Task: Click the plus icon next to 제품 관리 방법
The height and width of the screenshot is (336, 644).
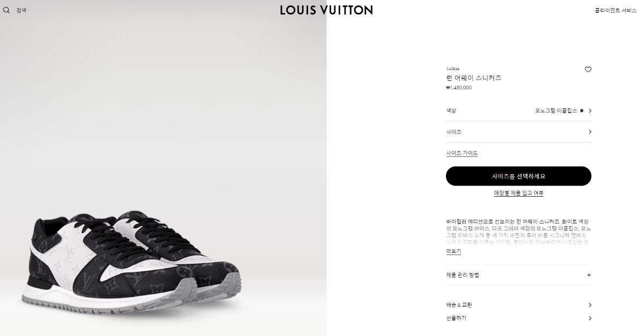Action: click(x=589, y=275)
